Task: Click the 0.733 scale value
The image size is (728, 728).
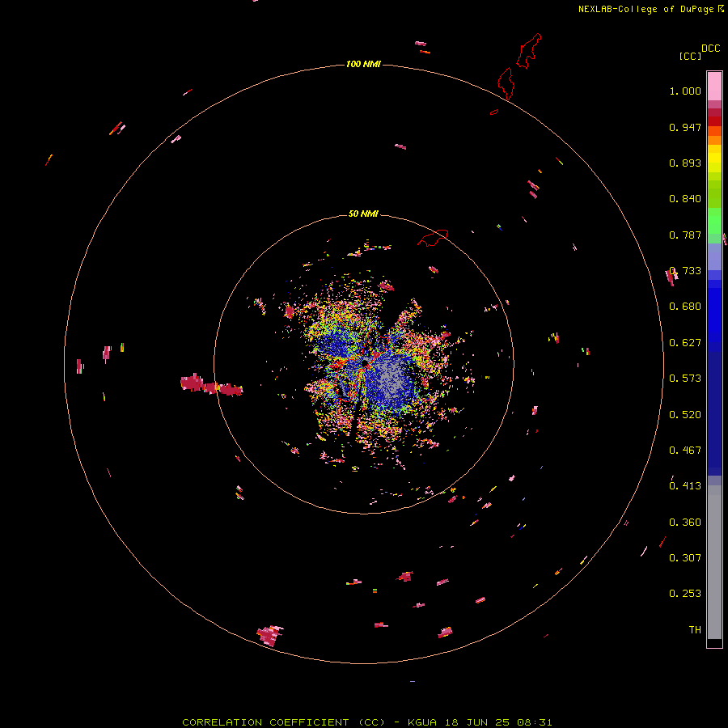Action: click(x=685, y=271)
